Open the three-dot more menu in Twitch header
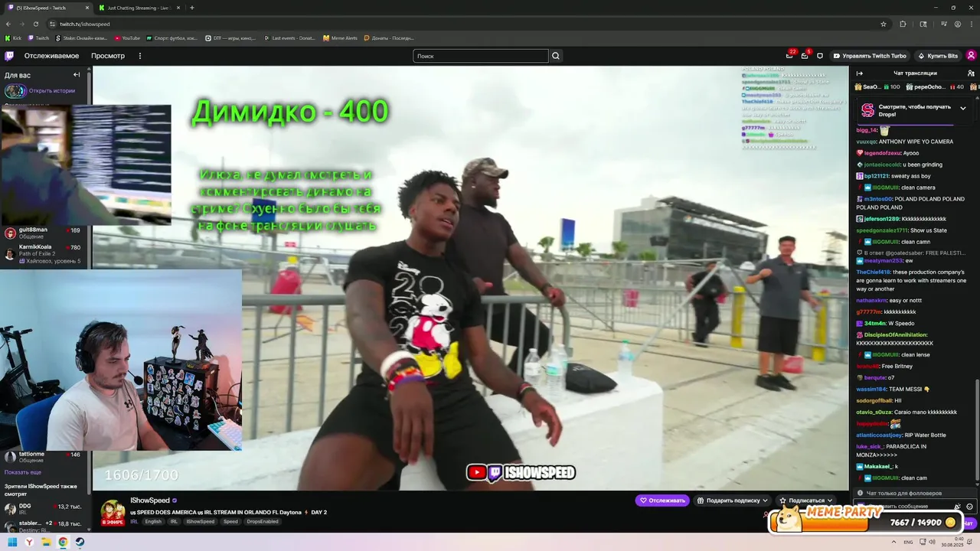This screenshot has height=551, width=980. click(139, 56)
